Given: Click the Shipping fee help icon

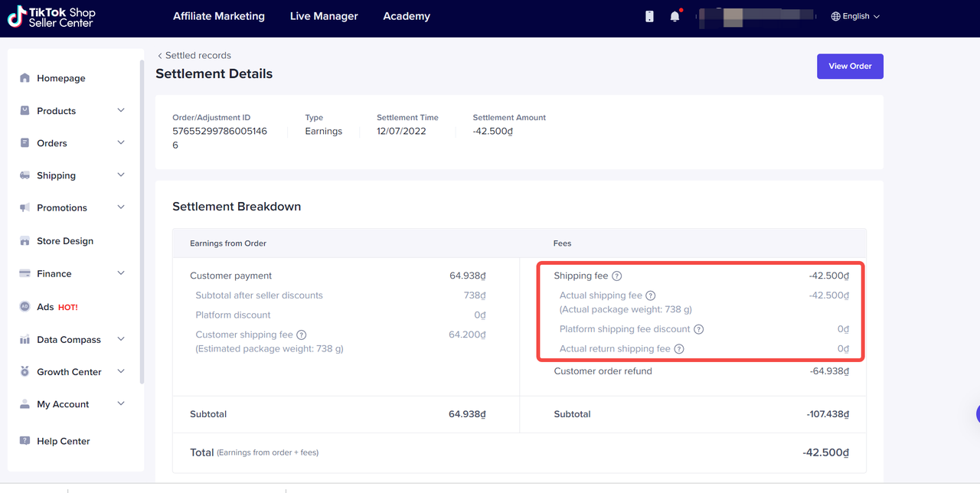Looking at the screenshot, I should 617,276.
